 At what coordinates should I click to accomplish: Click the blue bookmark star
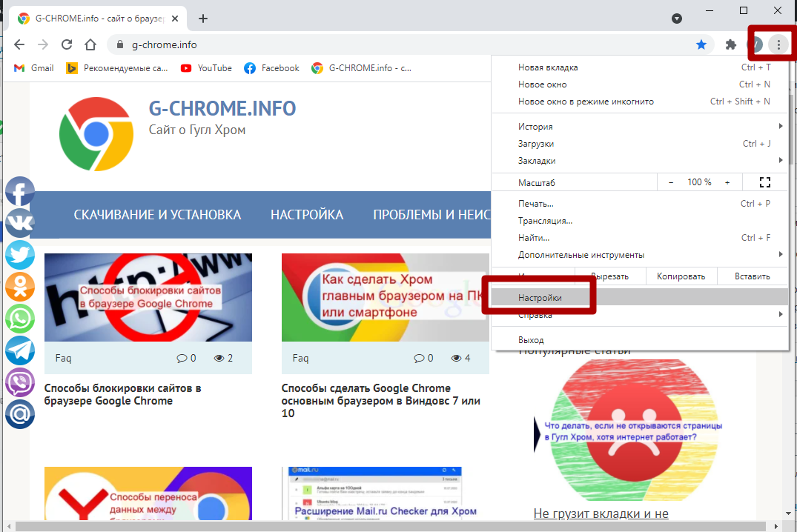click(x=701, y=44)
